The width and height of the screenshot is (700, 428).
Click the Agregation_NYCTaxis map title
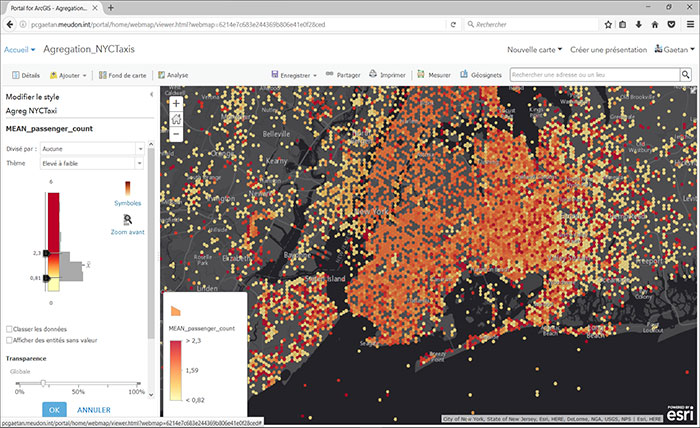[x=89, y=49]
